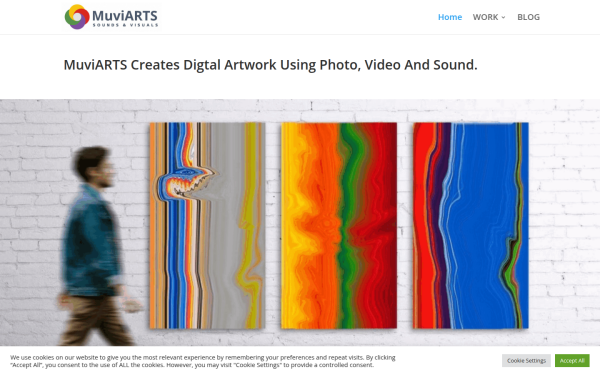The width and height of the screenshot is (600, 375).
Task: Go to the BLOG page
Action: coord(528,17)
